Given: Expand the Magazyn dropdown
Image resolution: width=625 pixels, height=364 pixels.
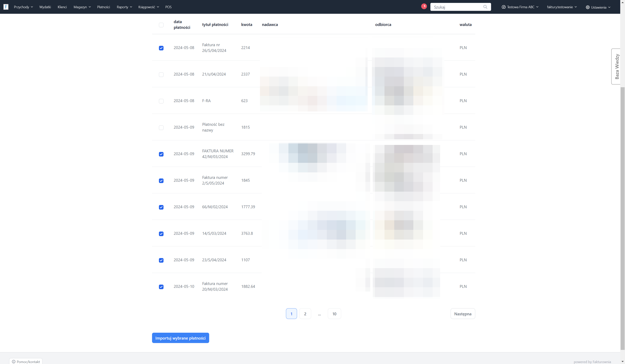Looking at the screenshot, I should 82,7.
